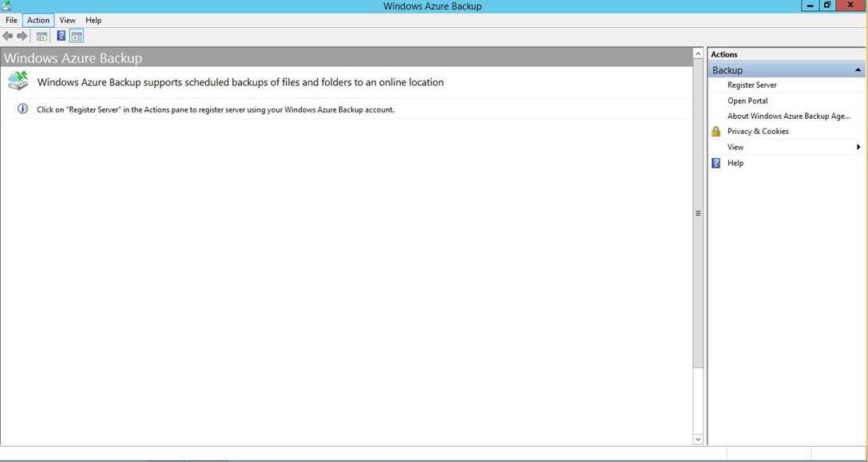Open the Help menu in menu bar

93,20
